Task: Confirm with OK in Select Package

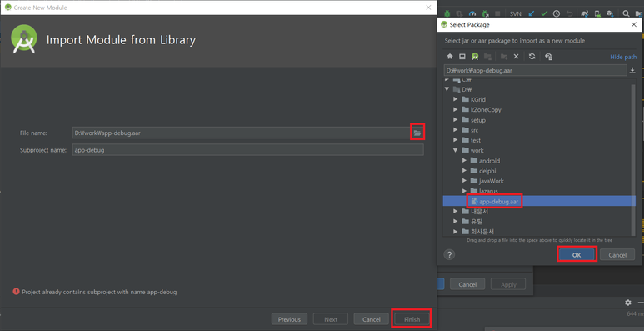Action: click(x=577, y=255)
